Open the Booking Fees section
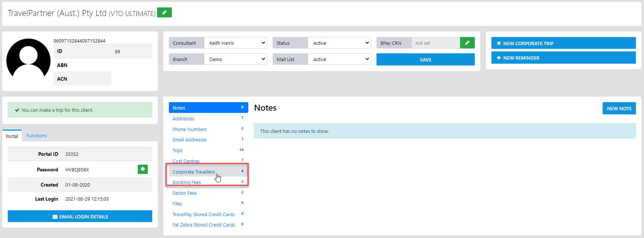Image resolution: width=644 pixels, height=238 pixels. pyautogui.click(x=208, y=182)
